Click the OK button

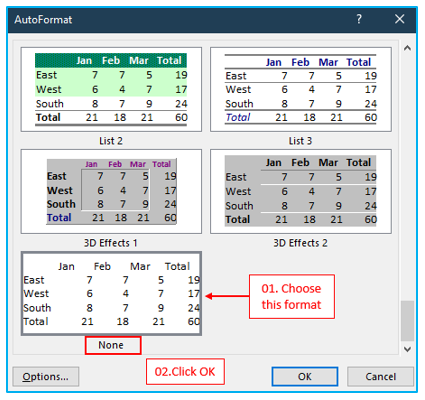(305, 377)
